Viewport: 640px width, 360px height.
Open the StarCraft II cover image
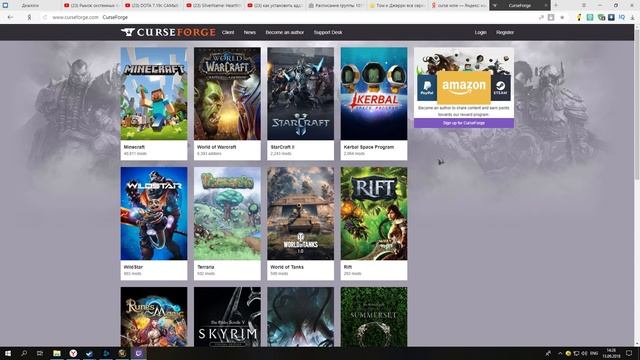(x=300, y=93)
